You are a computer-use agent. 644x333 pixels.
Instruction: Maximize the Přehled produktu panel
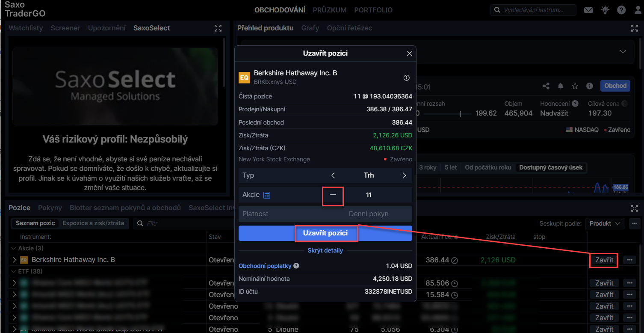pyautogui.click(x=634, y=28)
